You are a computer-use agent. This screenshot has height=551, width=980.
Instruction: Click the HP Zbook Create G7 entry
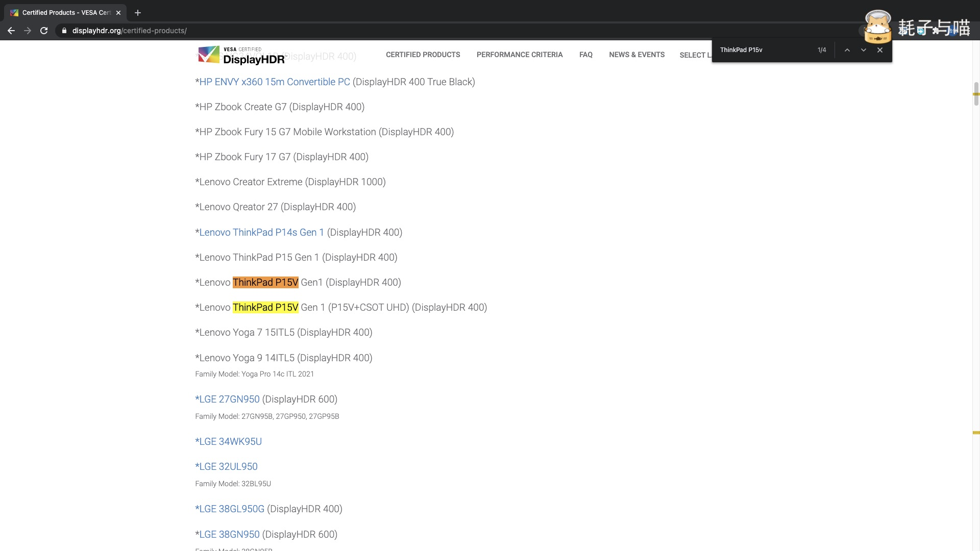[280, 107]
